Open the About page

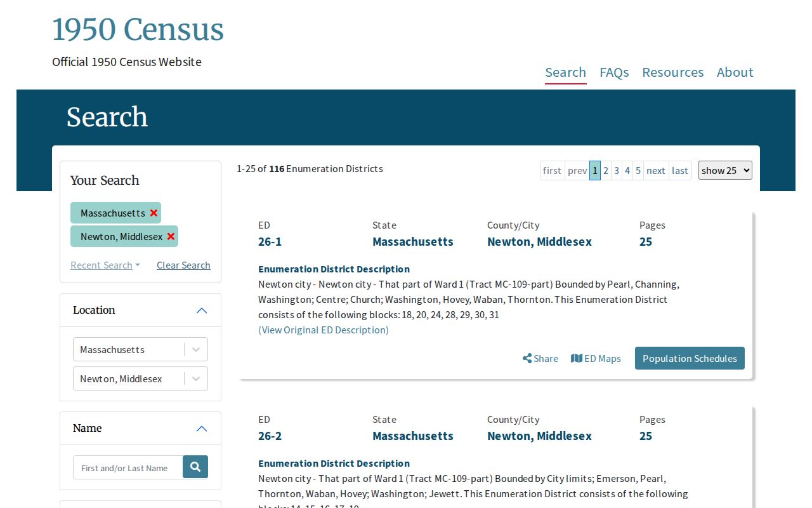click(x=735, y=72)
